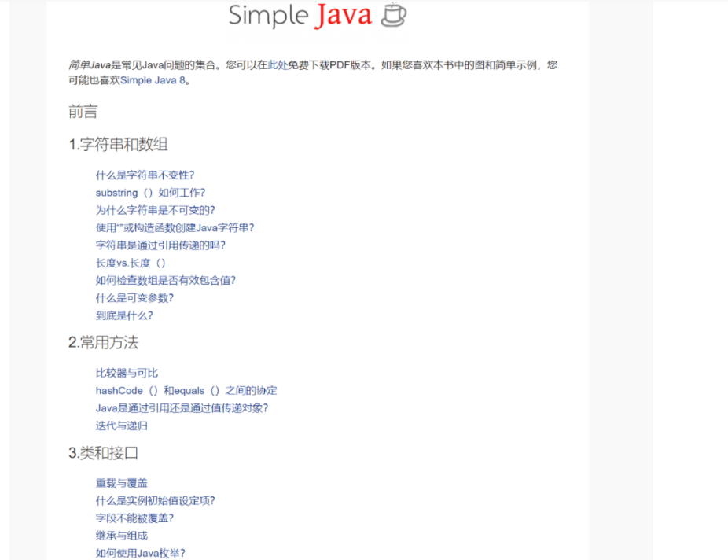This screenshot has height=560, width=728.
Task: Open 迭代与递归 link
Action: click(122, 426)
